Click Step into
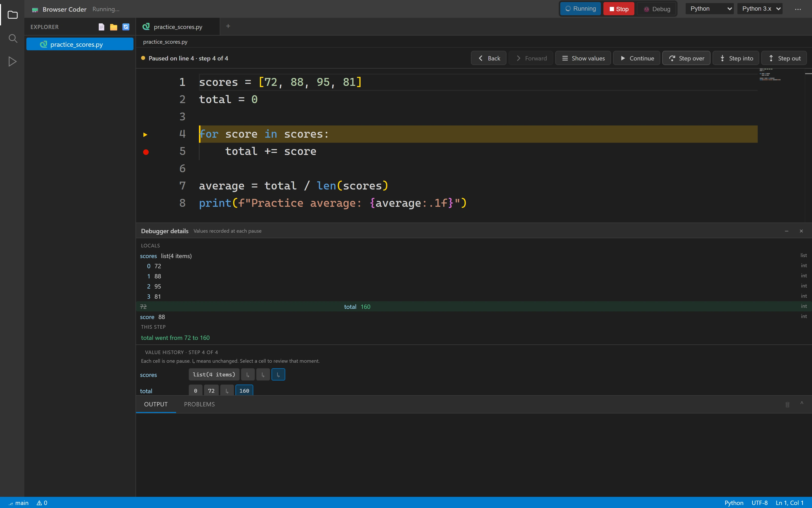The height and width of the screenshot is (508, 812). tap(736, 58)
